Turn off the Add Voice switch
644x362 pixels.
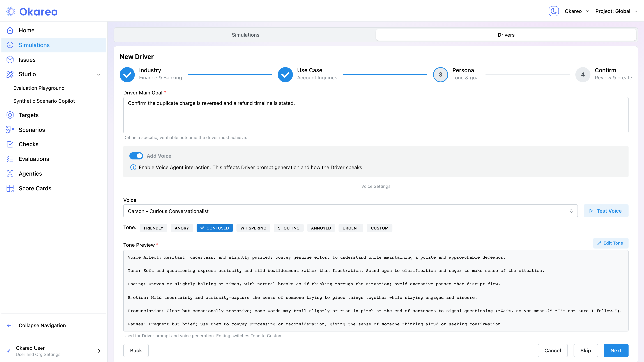pos(136,156)
